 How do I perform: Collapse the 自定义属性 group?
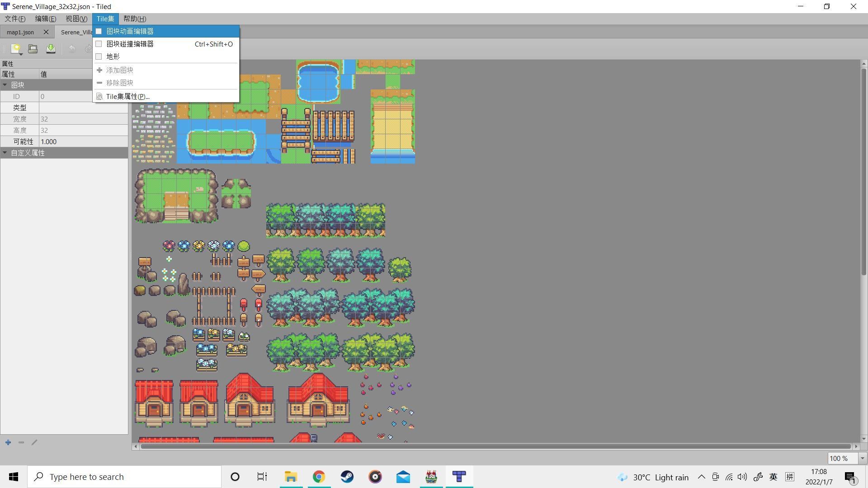(x=5, y=153)
